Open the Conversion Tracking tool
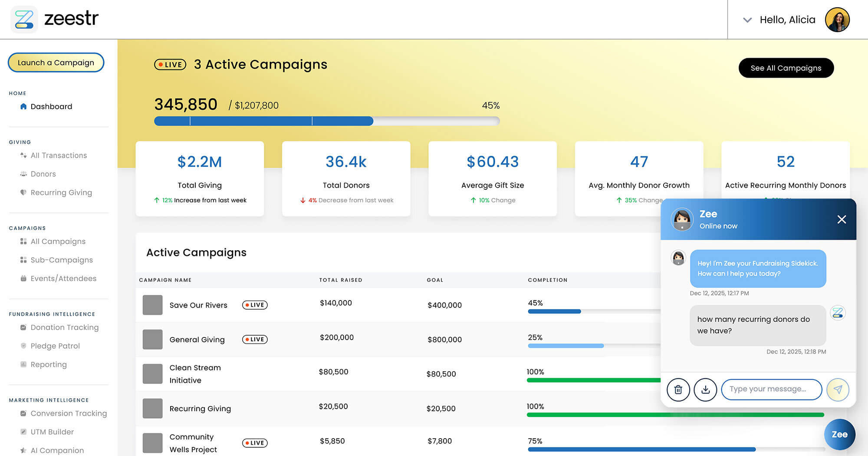The image size is (868, 456). coord(69,413)
